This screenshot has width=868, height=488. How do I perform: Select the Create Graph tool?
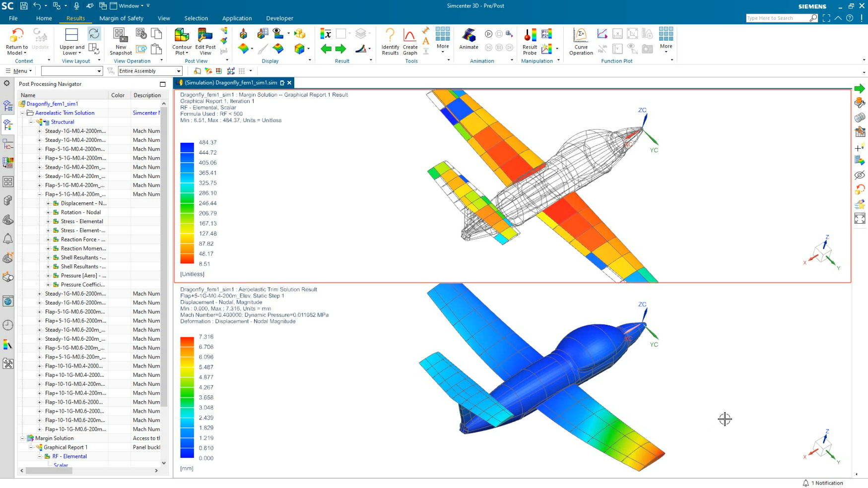click(x=410, y=41)
